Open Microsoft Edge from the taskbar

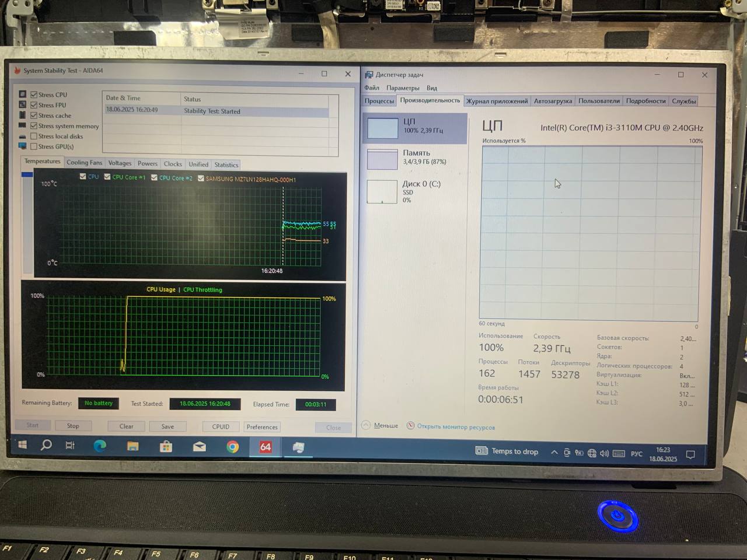(x=100, y=446)
